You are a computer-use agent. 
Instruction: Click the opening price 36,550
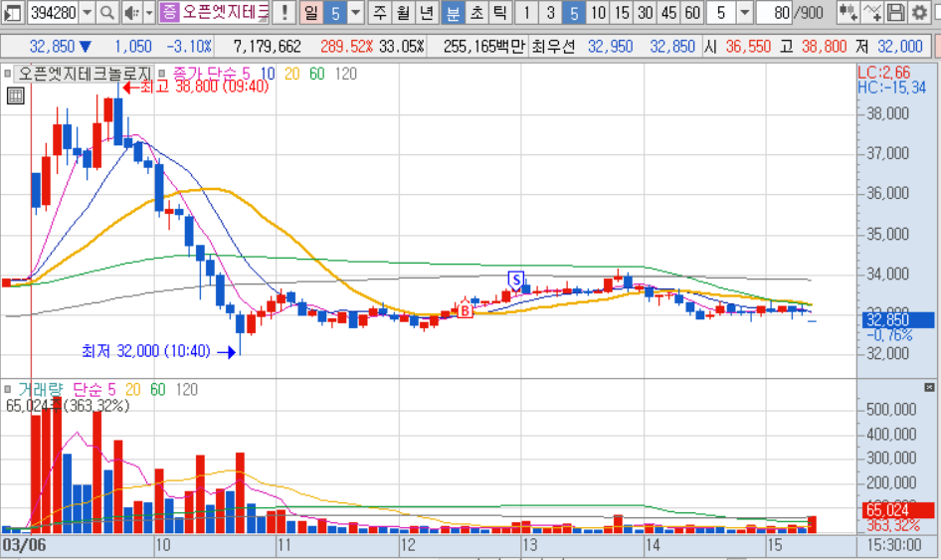point(748,46)
